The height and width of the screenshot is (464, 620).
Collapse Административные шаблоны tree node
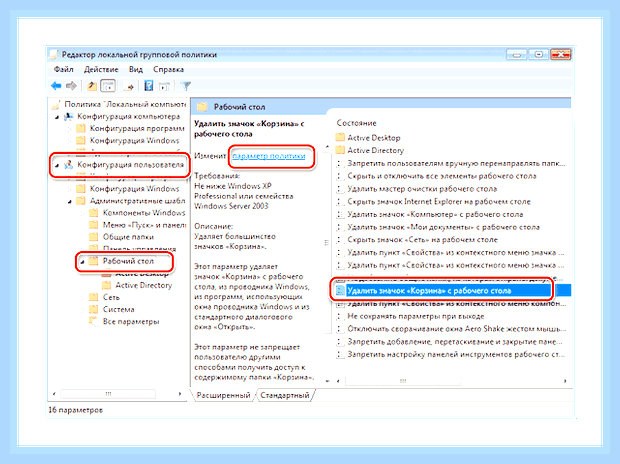coord(70,201)
